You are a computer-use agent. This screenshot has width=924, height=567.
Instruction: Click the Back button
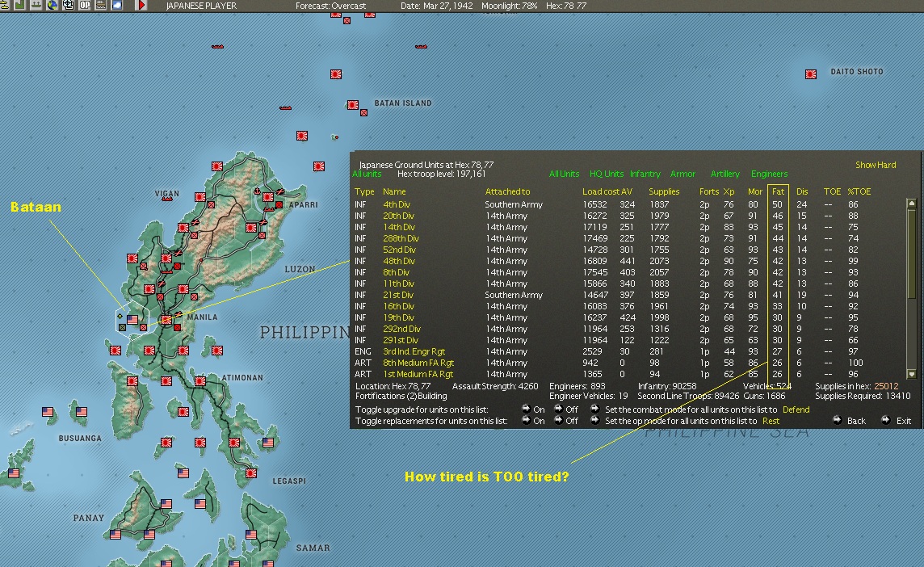838,421
